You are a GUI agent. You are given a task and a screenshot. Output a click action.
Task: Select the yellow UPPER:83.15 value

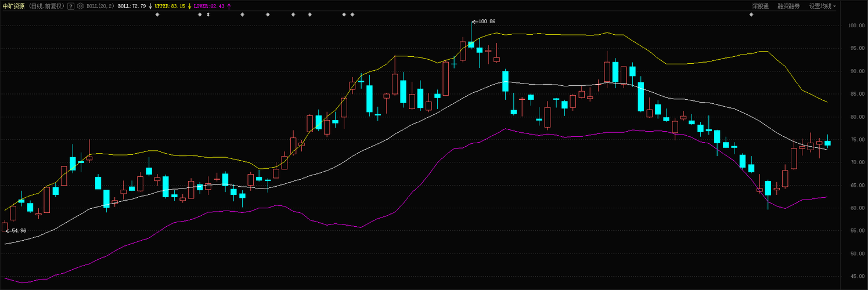pyautogui.click(x=170, y=6)
